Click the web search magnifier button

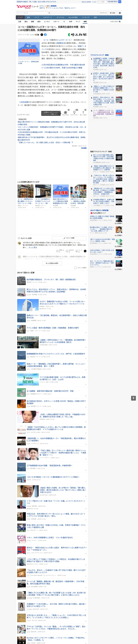[120, 2]
